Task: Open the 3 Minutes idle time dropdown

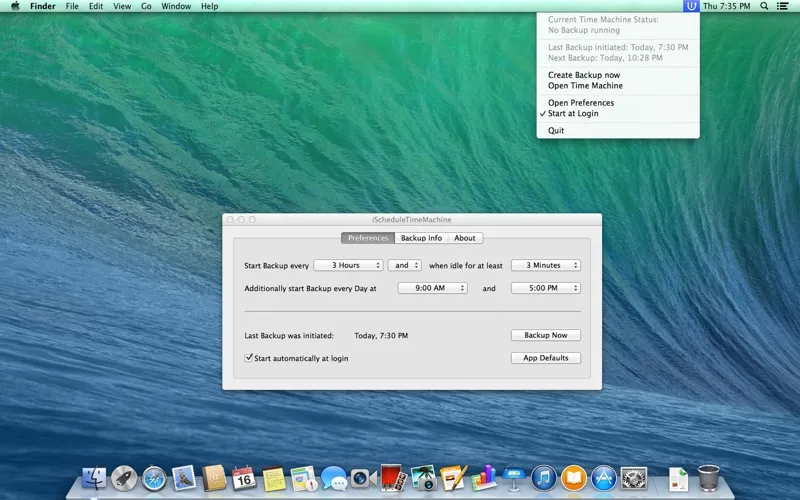Action: pos(545,265)
